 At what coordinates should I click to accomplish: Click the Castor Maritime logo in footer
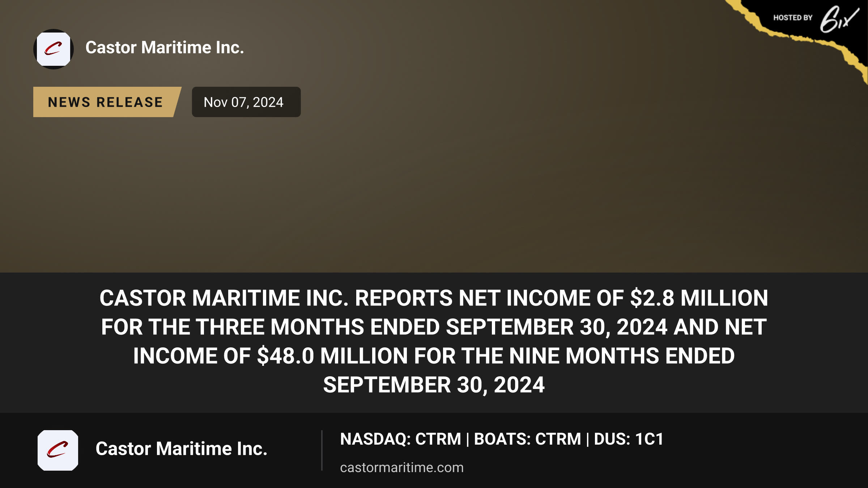[x=58, y=450]
